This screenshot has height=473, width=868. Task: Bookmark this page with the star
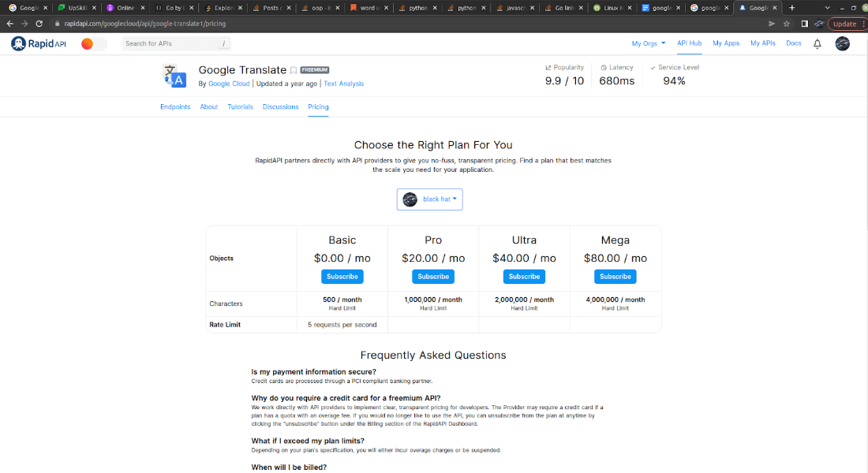tap(787, 24)
